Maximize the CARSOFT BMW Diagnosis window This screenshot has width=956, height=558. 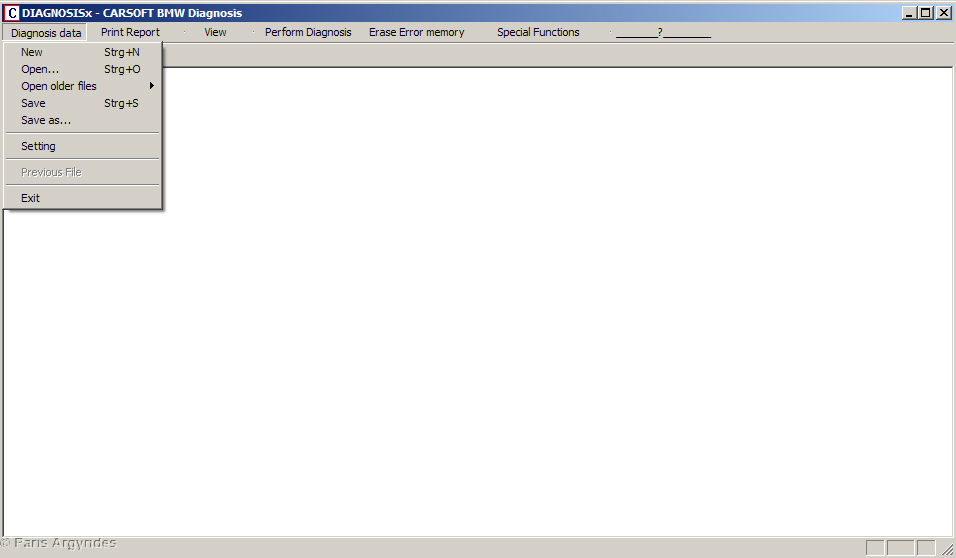tap(926, 13)
